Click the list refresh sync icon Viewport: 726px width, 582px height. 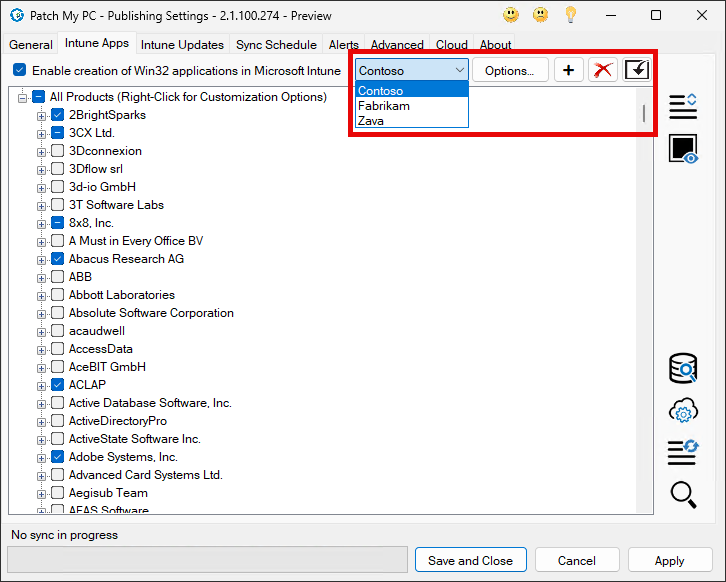[x=683, y=452]
